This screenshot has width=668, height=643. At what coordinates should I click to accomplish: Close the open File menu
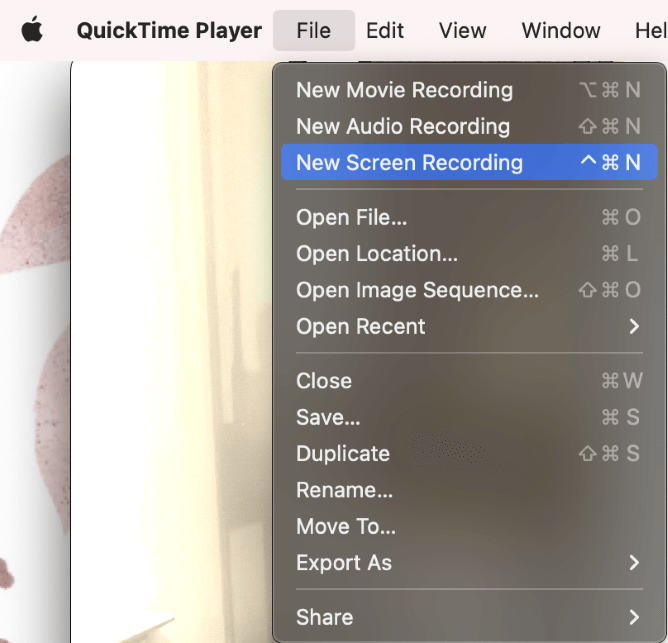[313, 30]
